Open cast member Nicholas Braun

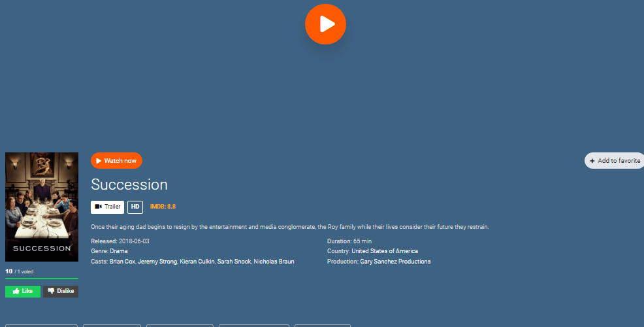tap(274, 262)
